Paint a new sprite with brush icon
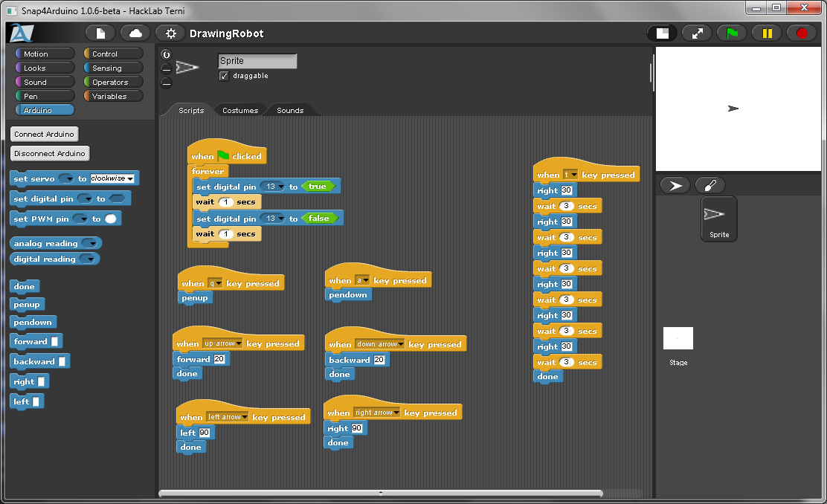This screenshot has height=504, width=827. pyautogui.click(x=709, y=186)
